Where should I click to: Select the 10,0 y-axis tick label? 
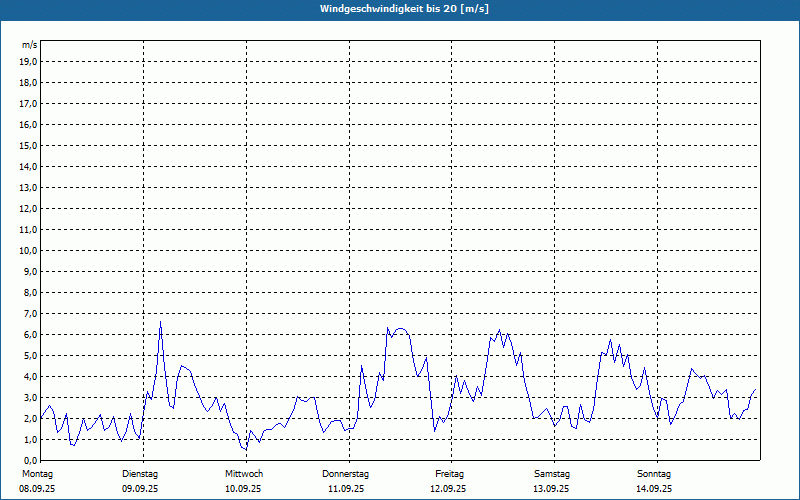[29, 250]
